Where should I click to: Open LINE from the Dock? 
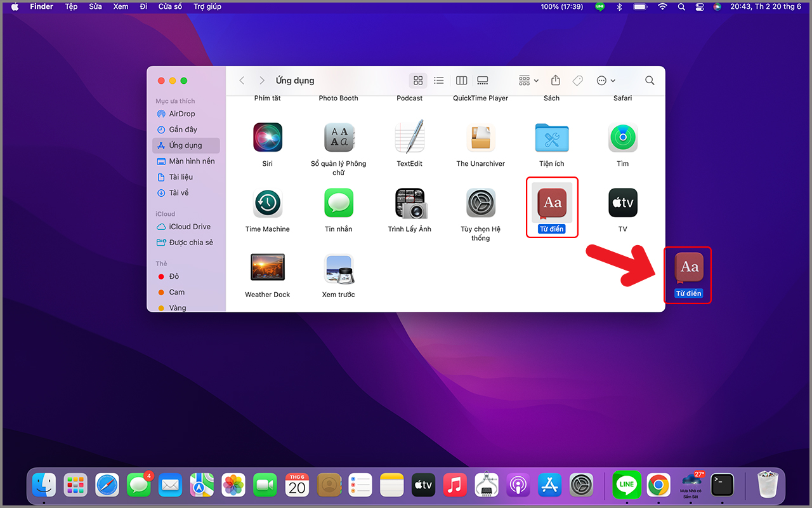click(627, 486)
